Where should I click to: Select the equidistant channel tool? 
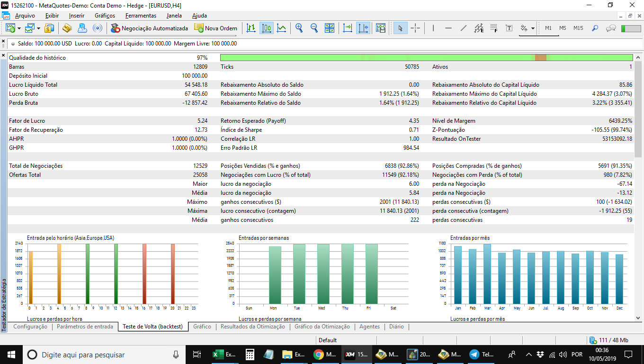(479, 28)
